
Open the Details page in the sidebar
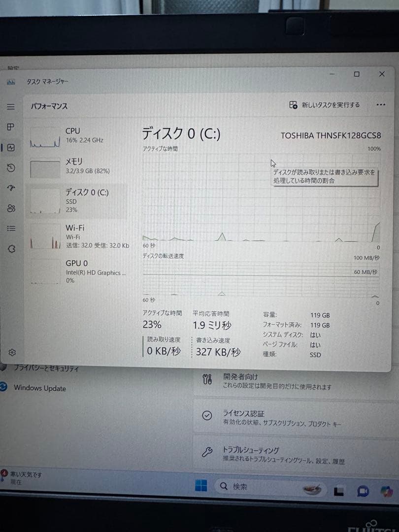[12, 228]
